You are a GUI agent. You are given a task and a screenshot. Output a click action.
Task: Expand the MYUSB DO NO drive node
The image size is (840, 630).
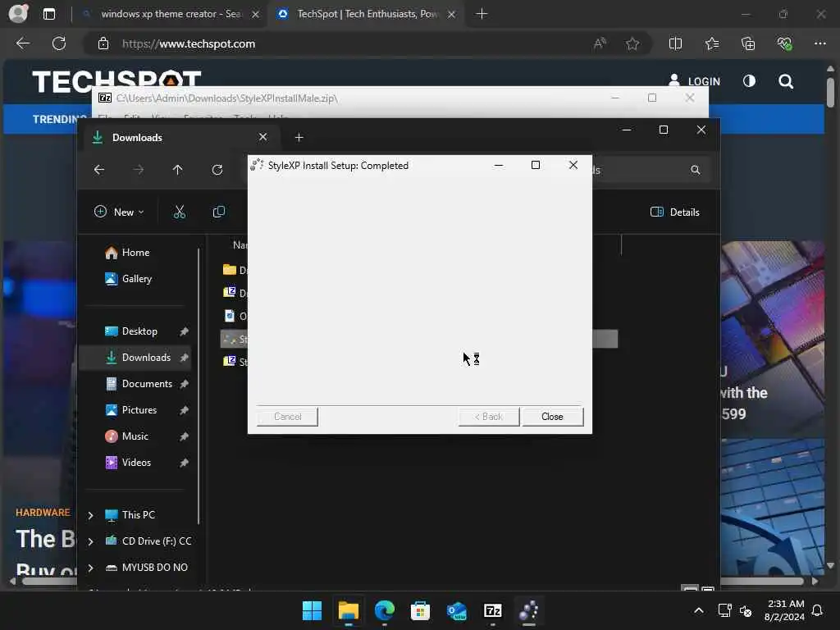(x=90, y=568)
